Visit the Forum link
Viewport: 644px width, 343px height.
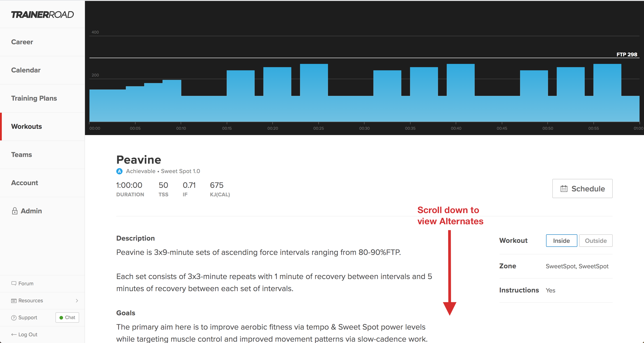tap(26, 284)
